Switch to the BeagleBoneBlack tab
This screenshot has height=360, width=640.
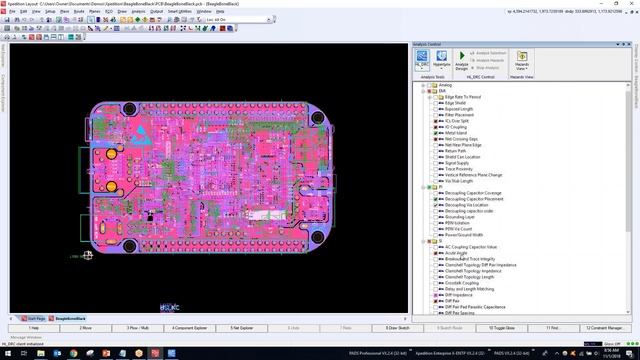(68, 318)
